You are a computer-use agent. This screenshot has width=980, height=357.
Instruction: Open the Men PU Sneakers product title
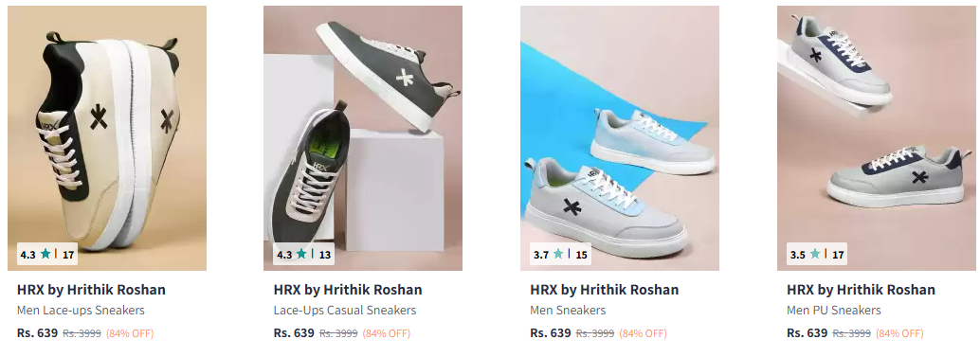834,311
